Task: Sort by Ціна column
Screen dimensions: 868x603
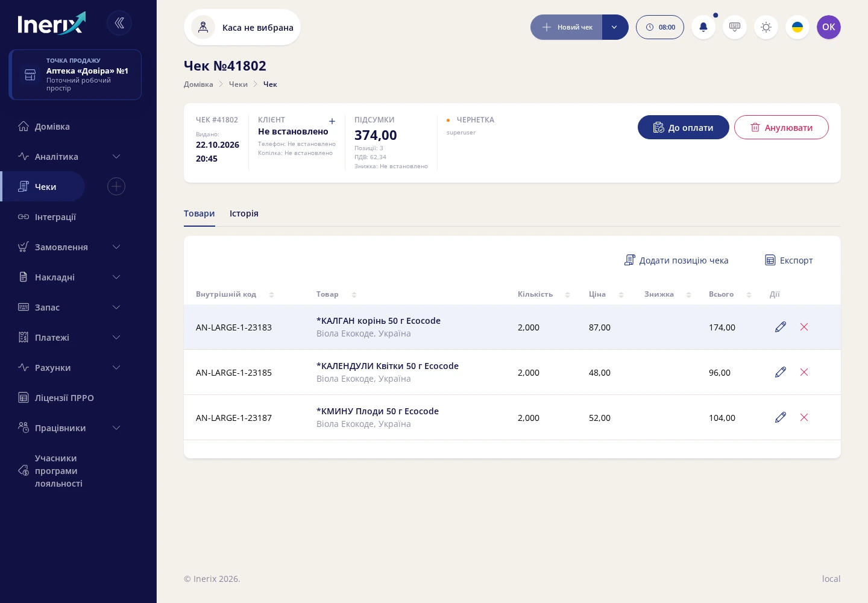Action: pyautogui.click(x=621, y=294)
